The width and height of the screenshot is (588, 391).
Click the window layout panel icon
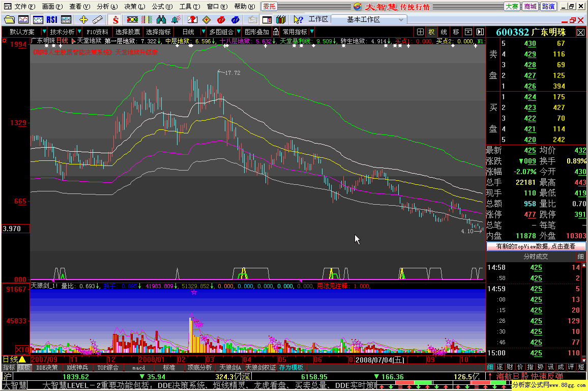[x=267, y=19]
